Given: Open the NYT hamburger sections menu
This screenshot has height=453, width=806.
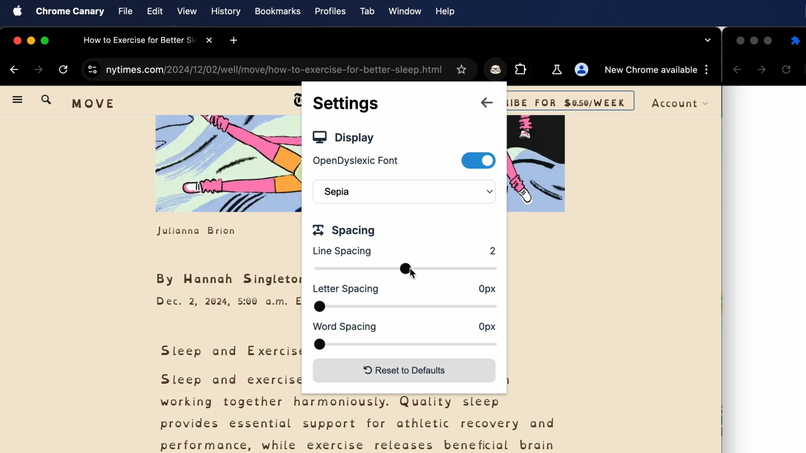Looking at the screenshot, I should (x=17, y=100).
